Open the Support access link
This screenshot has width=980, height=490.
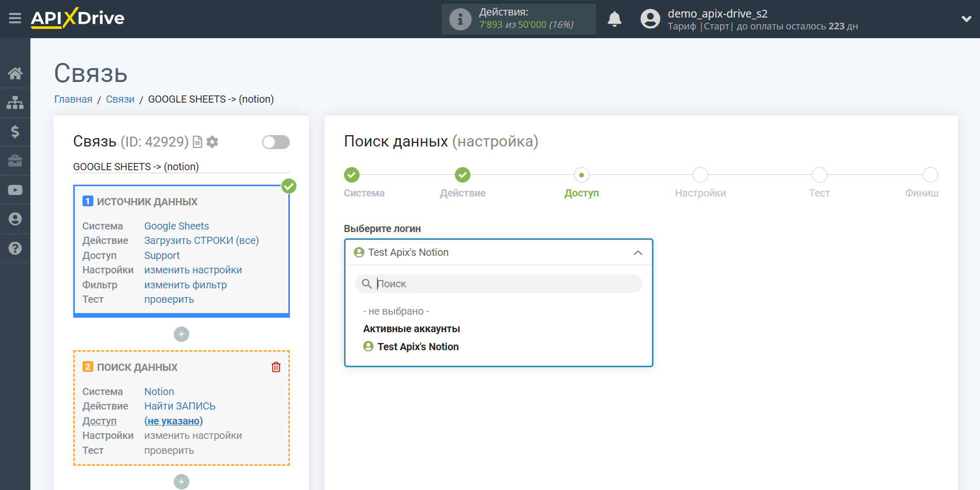162,255
